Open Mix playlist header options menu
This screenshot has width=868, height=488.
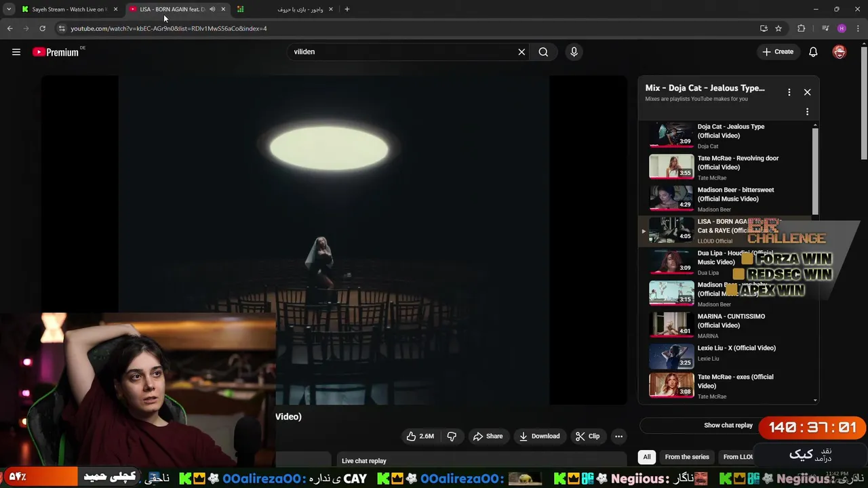(789, 92)
